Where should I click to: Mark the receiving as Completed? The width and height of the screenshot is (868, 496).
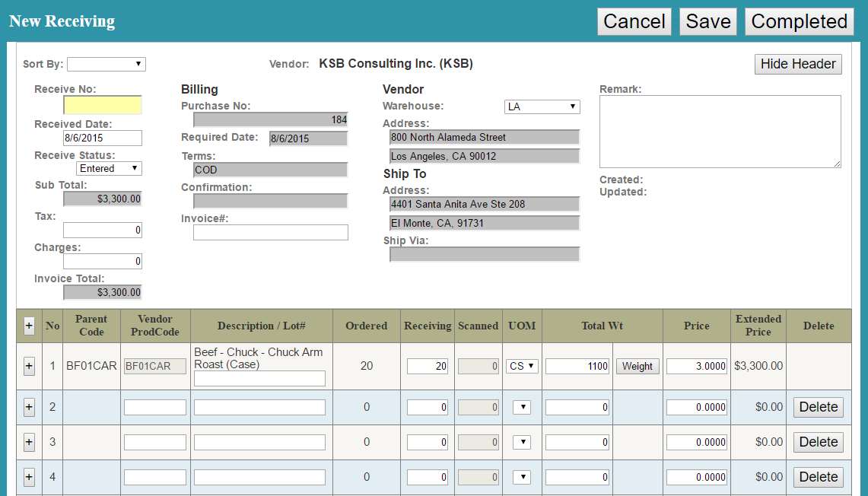tap(799, 21)
